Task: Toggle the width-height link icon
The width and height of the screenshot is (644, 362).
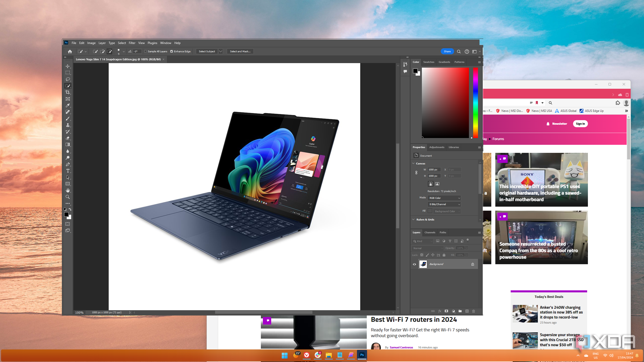Action: coord(416,173)
